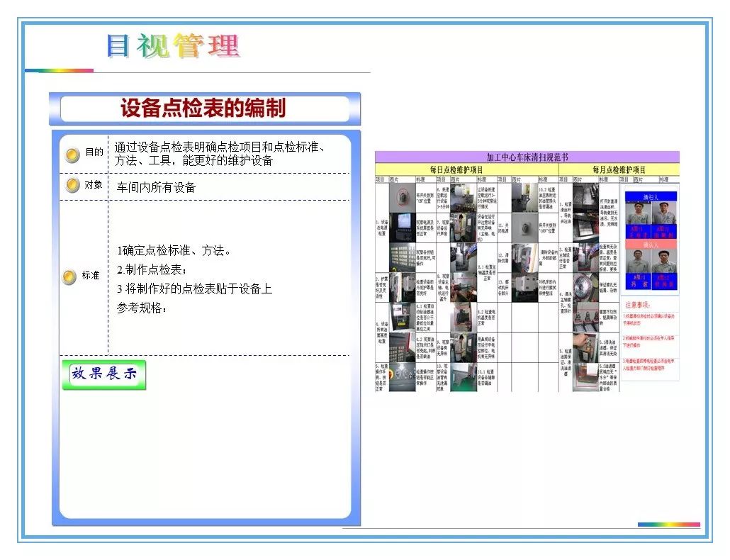730x560 pixels.
Task: Click the line 2.制作点检表
Action: 152,269
